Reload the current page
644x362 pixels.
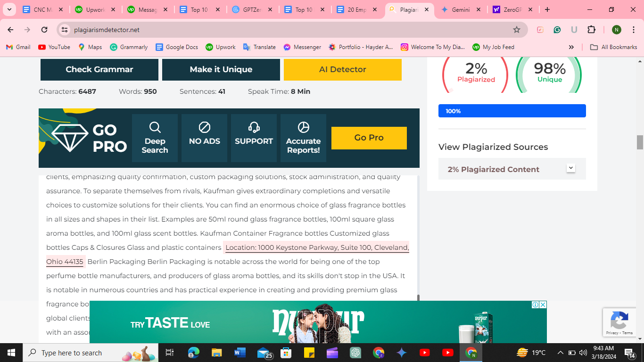point(44,30)
